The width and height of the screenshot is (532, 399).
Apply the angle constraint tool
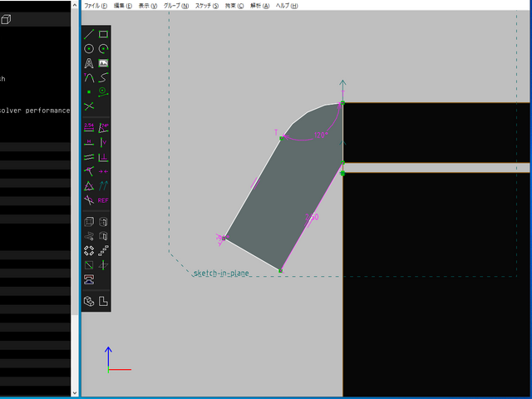click(x=103, y=127)
